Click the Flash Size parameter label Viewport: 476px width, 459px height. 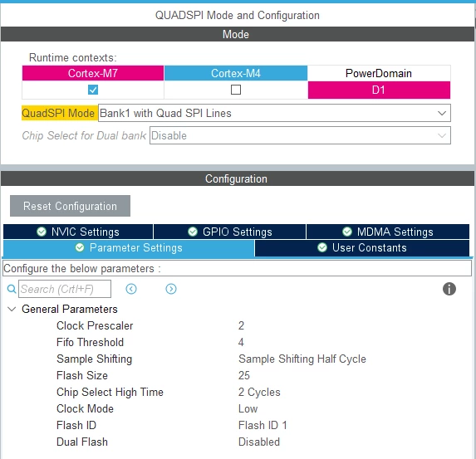pos(82,375)
